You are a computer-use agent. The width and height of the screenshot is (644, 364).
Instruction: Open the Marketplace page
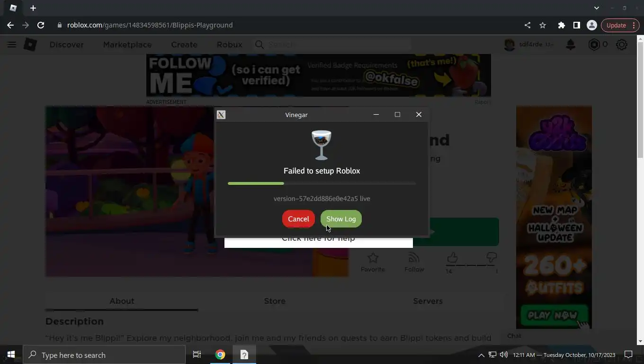(127, 45)
